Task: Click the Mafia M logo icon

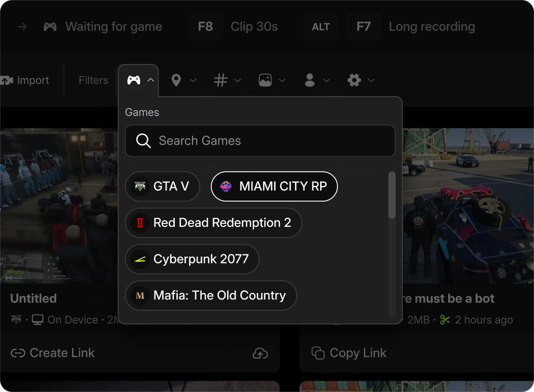Action: pyautogui.click(x=140, y=296)
